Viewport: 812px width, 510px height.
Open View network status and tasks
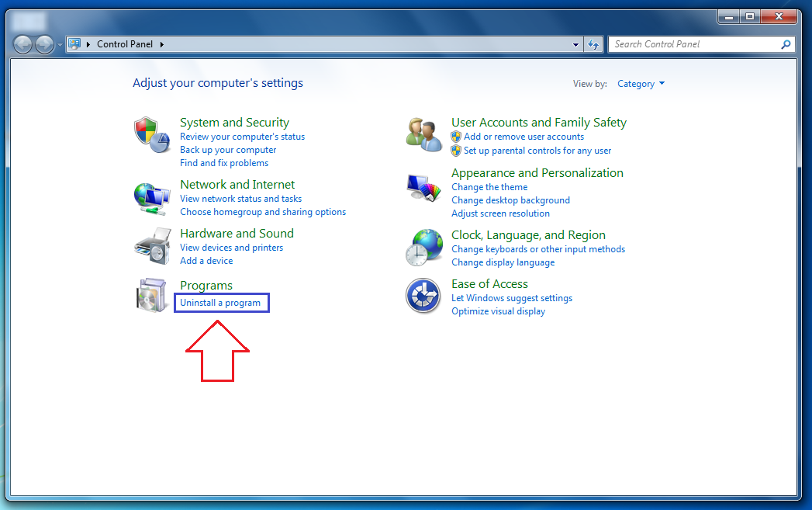click(x=240, y=199)
